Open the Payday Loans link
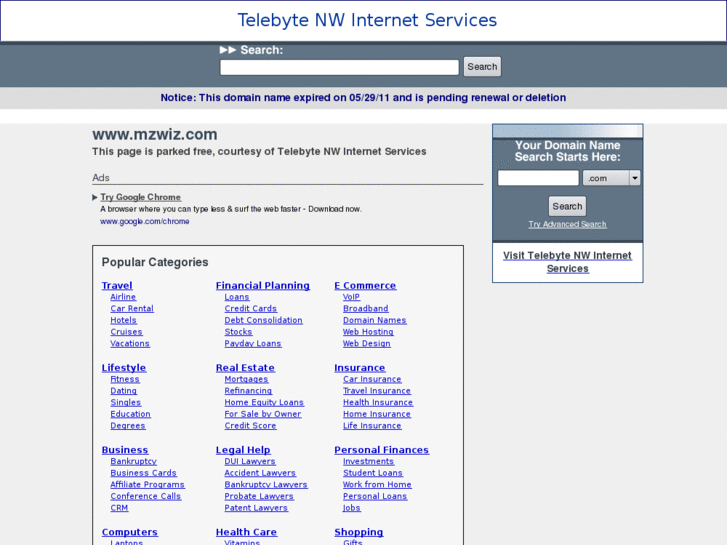 [x=253, y=344]
